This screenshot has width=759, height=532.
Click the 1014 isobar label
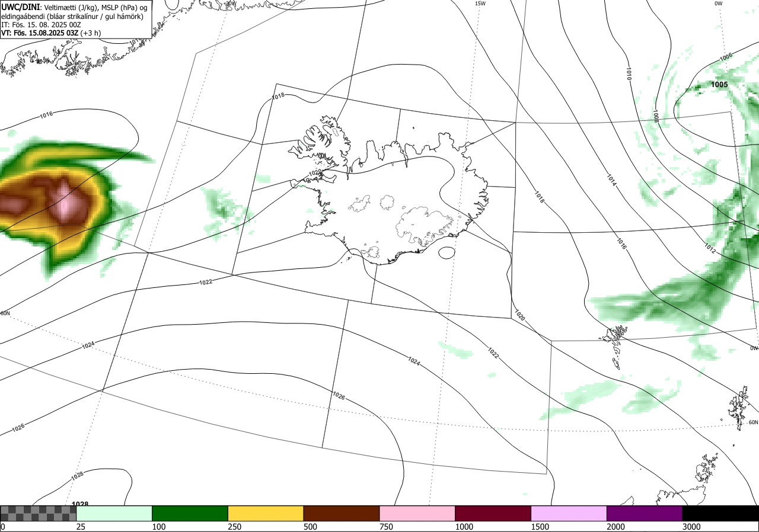coord(611,181)
